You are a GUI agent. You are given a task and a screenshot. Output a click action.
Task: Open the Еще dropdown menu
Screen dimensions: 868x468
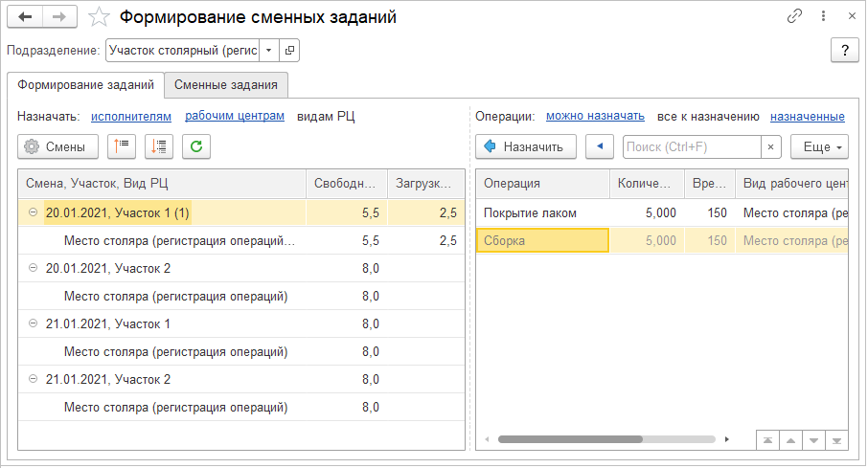click(x=819, y=146)
